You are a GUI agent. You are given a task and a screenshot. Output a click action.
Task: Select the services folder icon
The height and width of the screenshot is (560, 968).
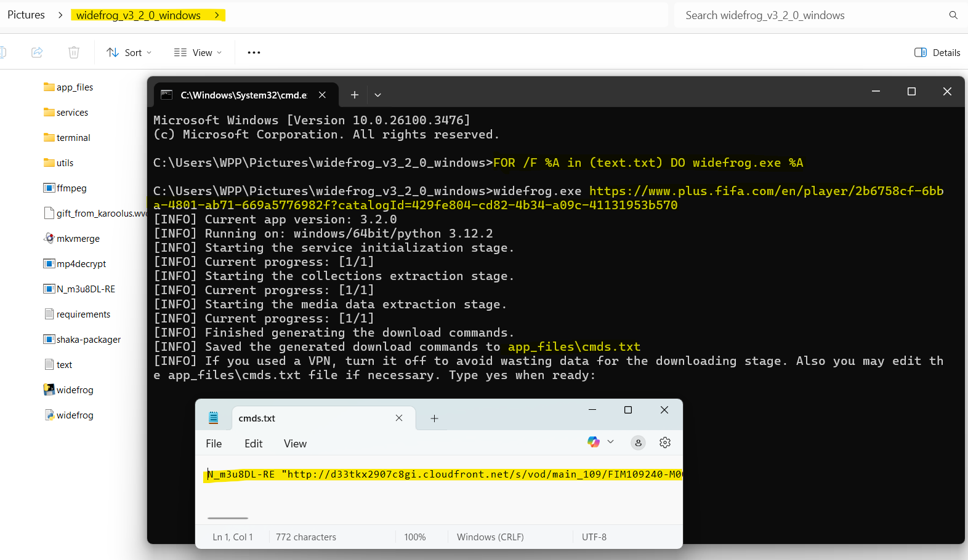(x=49, y=112)
